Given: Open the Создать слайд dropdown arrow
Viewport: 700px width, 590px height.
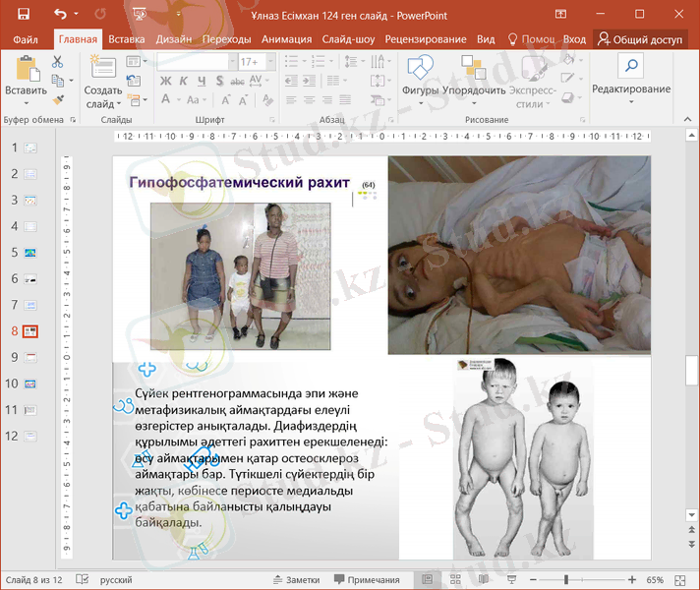Looking at the screenshot, I should (x=119, y=104).
